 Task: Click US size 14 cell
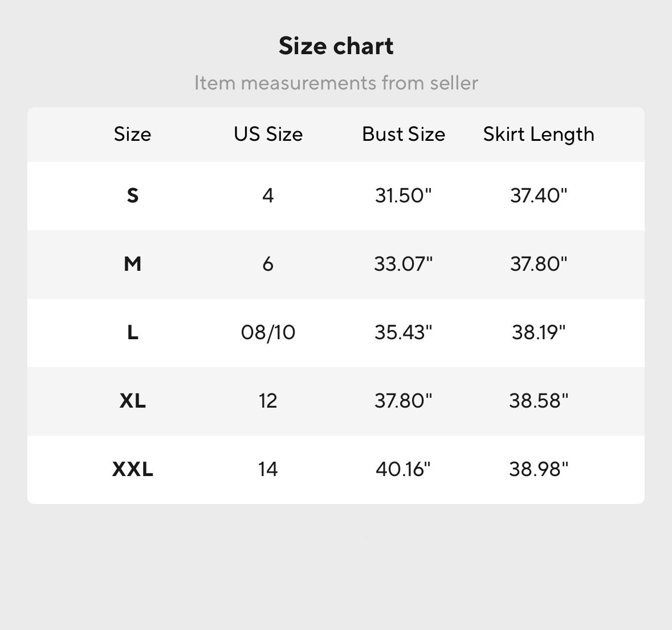(x=268, y=469)
